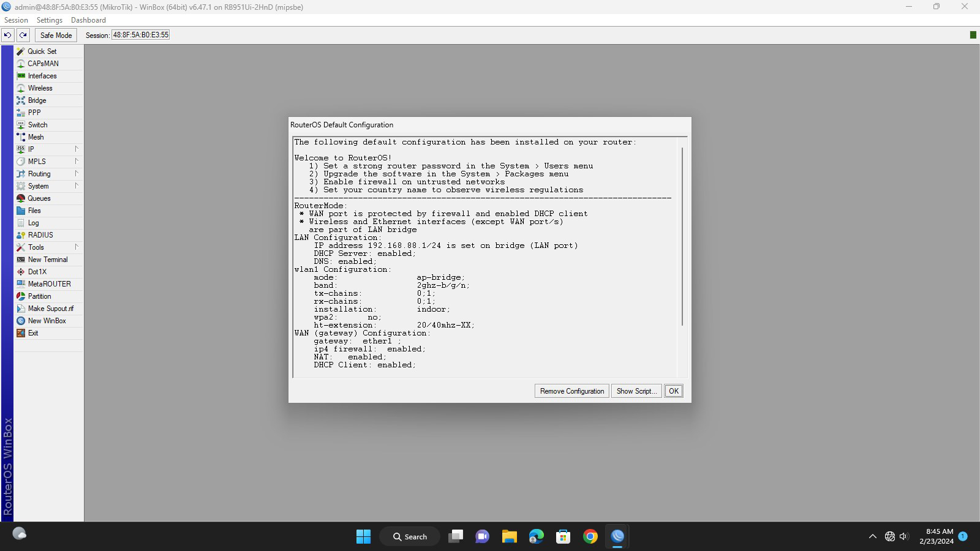Screen dimensions: 980x551
Task: Expand the IP submenu
Action: click(77, 149)
